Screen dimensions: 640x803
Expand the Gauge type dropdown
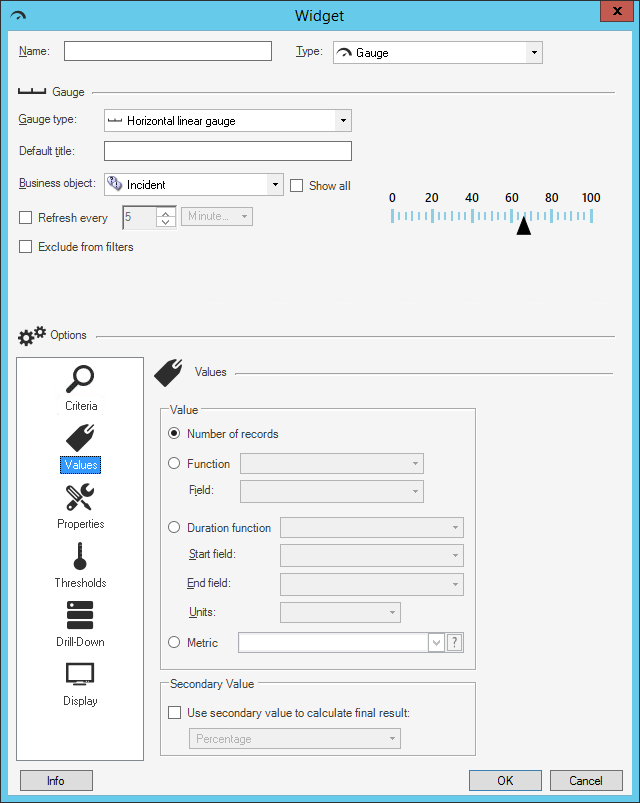[x=343, y=121]
